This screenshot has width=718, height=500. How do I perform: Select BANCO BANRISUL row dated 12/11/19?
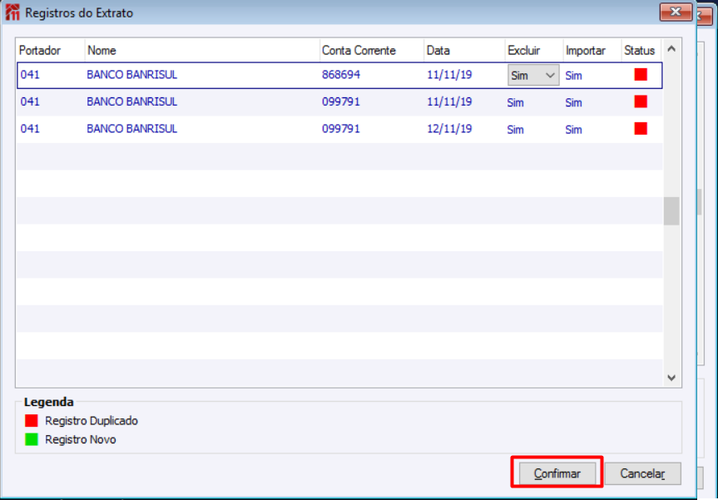click(x=340, y=129)
